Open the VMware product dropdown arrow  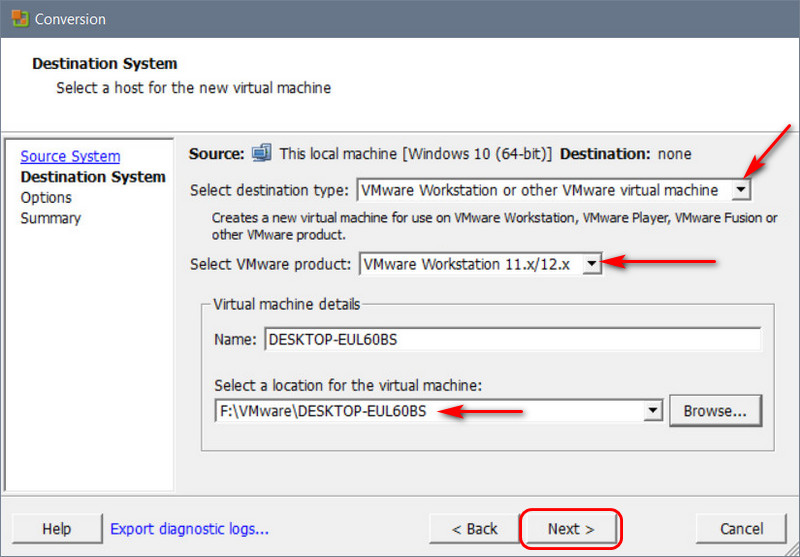tap(592, 264)
